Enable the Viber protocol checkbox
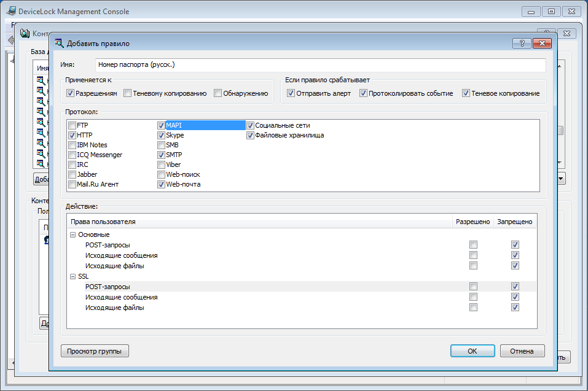 tap(161, 165)
